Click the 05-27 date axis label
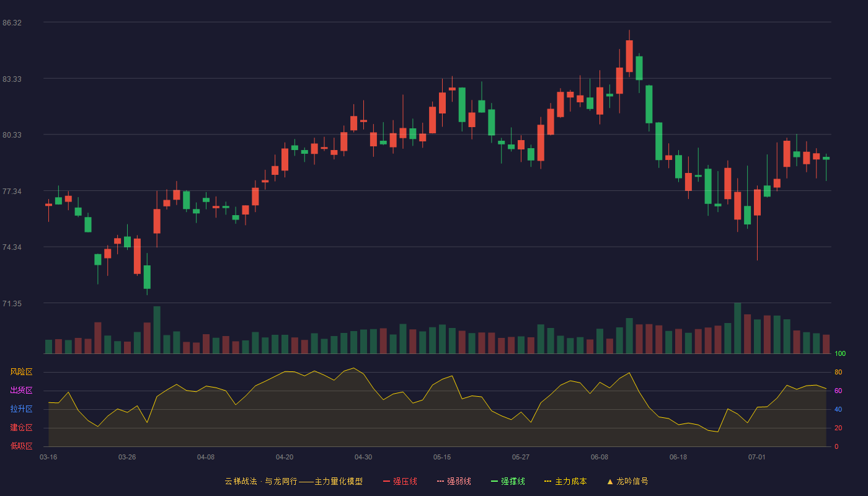The height and width of the screenshot is (496, 868). (521, 457)
